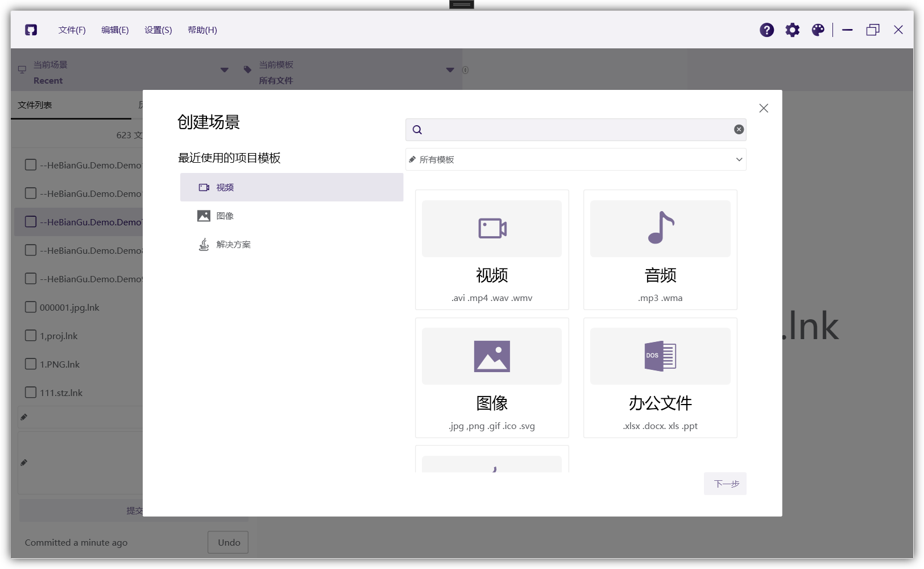The image size is (924, 569).
Task: Click the DOS document icon on 办公文件 card
Action: (x=660, y=356)
